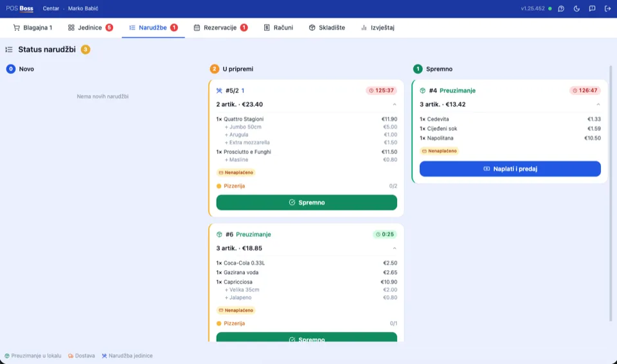Click the U pripremi count badge
The height and width of the screenshot is (364, 617).
[214, 69]
